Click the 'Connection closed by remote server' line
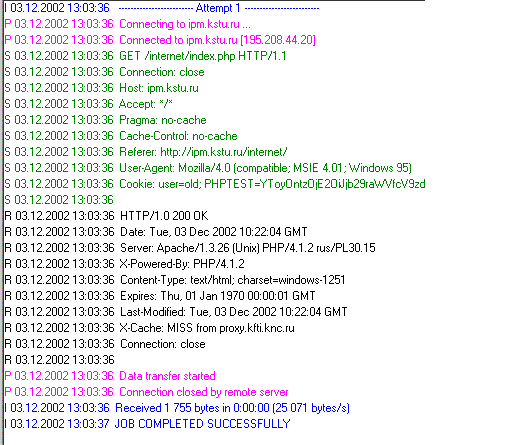Viewport: 512px width, 445px height. (146, 392)
